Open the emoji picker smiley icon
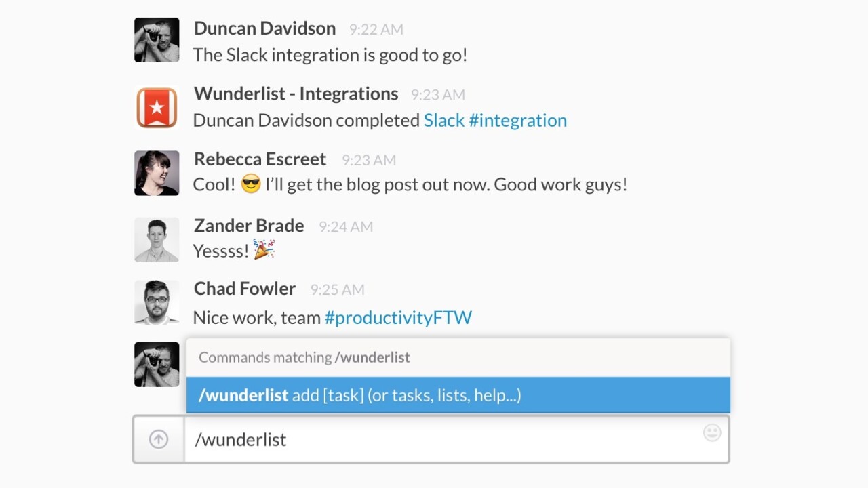 [x=712, y=432]
